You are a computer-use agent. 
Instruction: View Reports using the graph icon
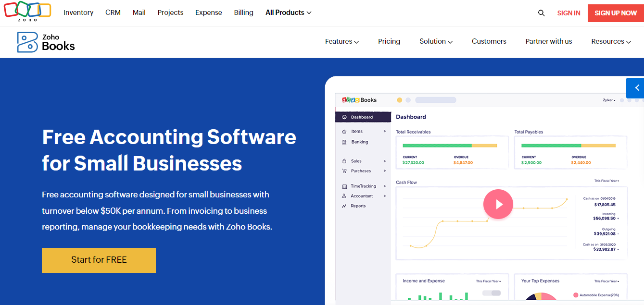click(344, 206)
